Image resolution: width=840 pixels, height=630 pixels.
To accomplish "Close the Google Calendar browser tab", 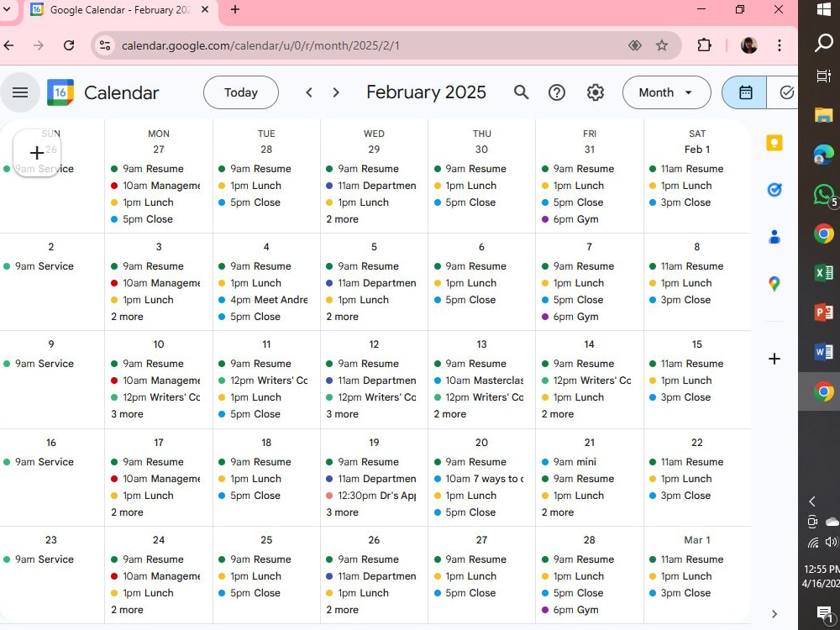I will coord(205,9).
